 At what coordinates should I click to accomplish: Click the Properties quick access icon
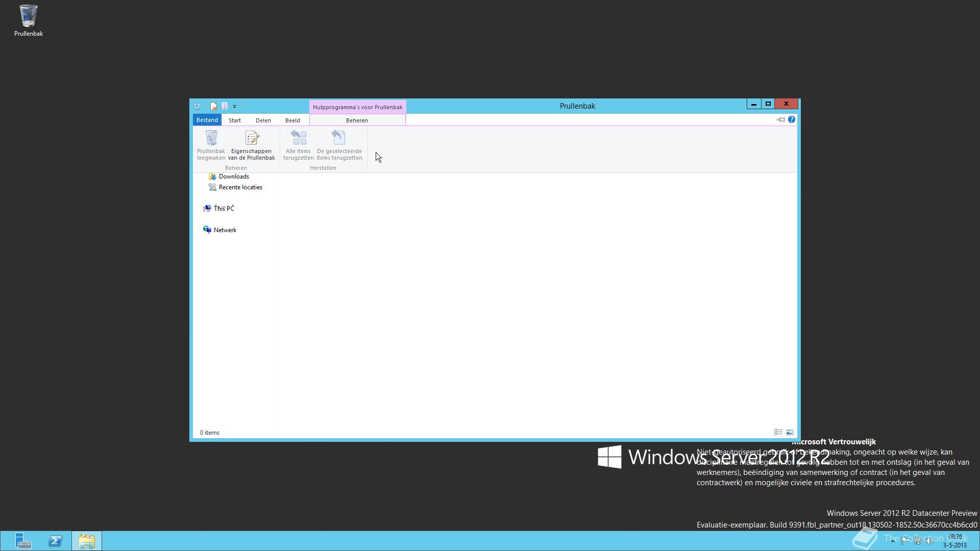213,106
